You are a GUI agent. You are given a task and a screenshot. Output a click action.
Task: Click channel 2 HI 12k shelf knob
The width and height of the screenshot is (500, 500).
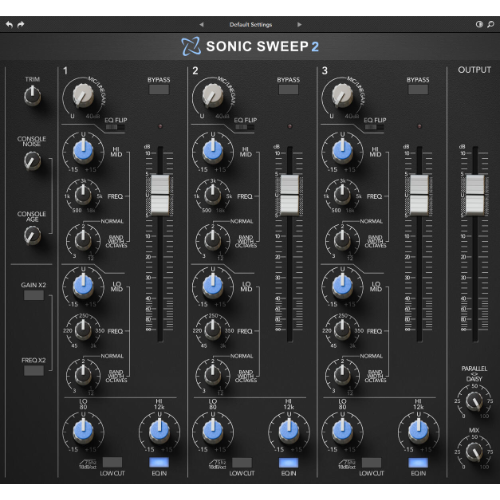pos(289,431)
